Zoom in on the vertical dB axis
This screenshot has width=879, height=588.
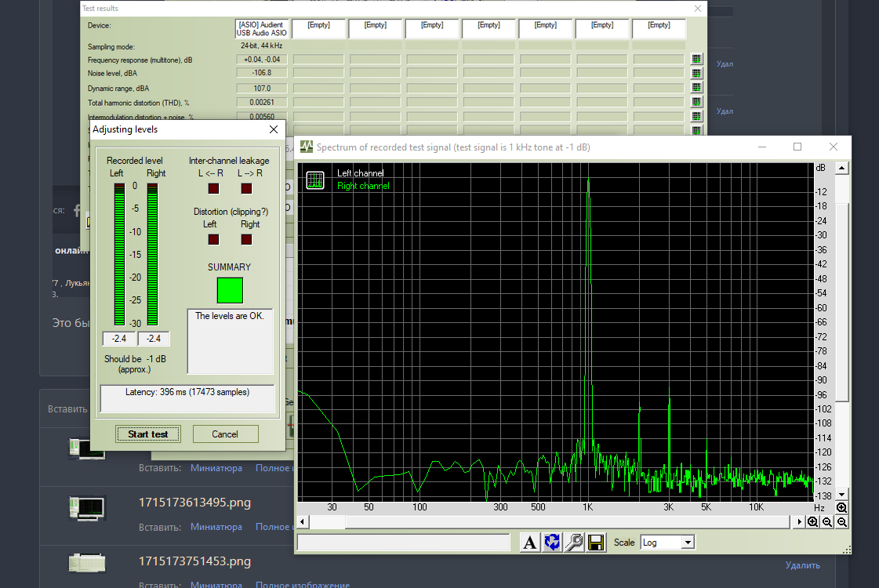point(841,507)
